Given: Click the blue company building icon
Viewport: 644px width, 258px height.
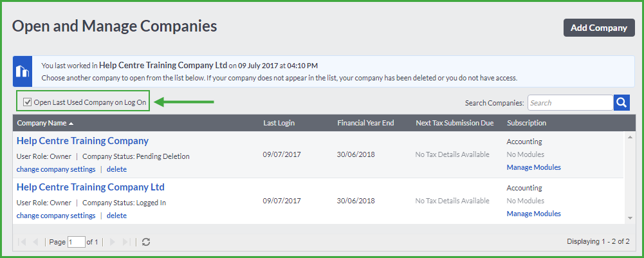Looking at the screenshot, I should (x=22, y=71).
